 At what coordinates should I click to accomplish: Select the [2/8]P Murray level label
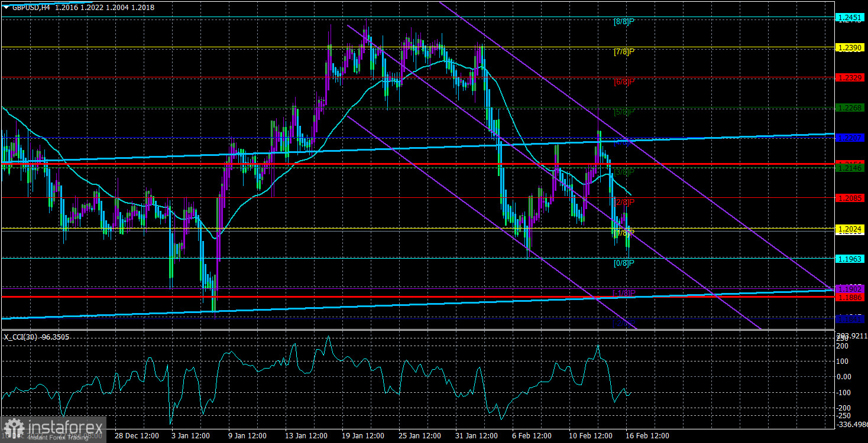pos(624,202)
